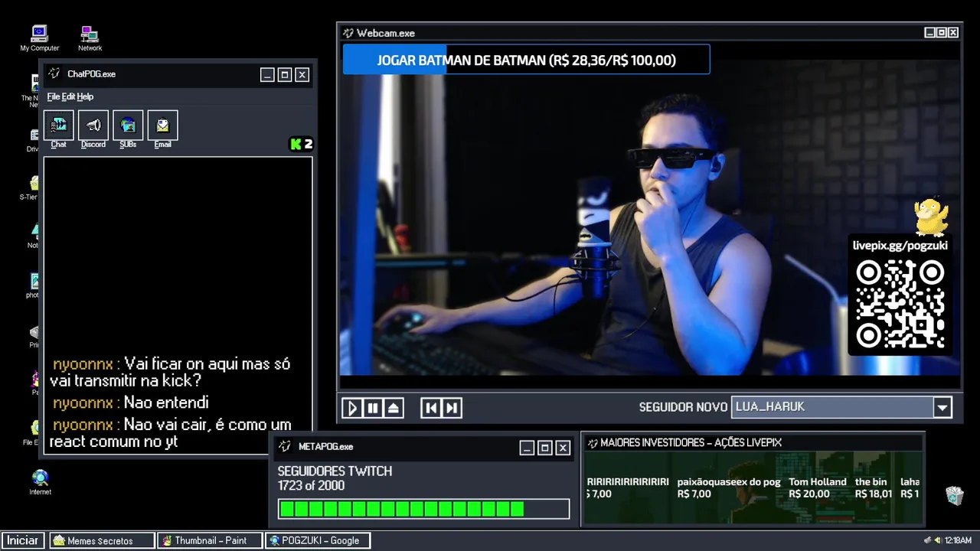
Task: Close the ChatPOG.exe window
Action: point(302,74)
